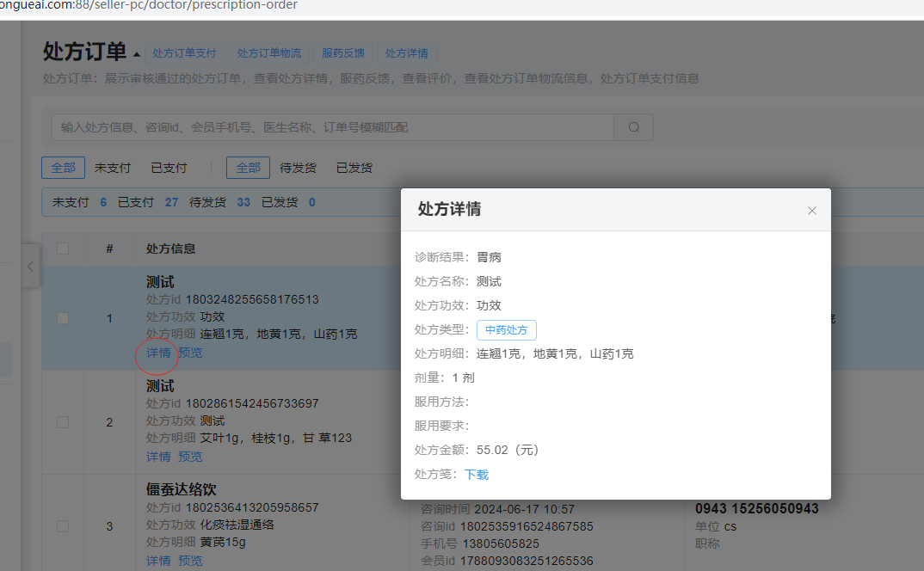Click row 3 处方明细 黄芪15g

(x=223, y=542)
